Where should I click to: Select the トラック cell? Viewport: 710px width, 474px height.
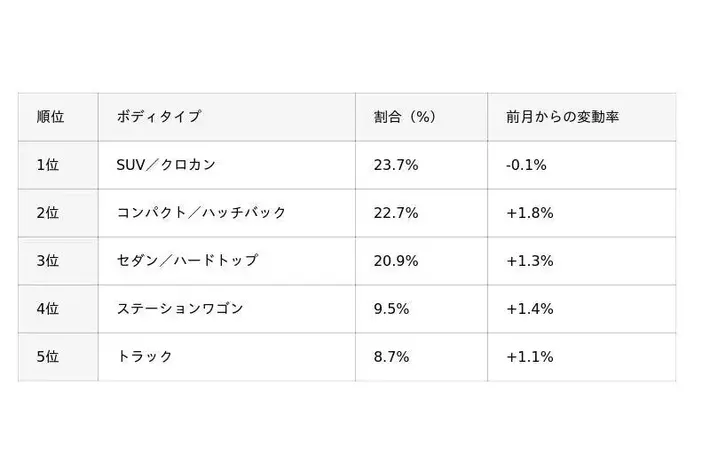pos(145,357)
